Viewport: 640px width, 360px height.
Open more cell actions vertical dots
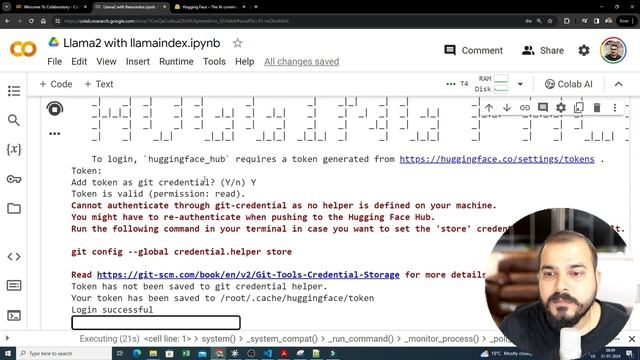pos(615,108)
